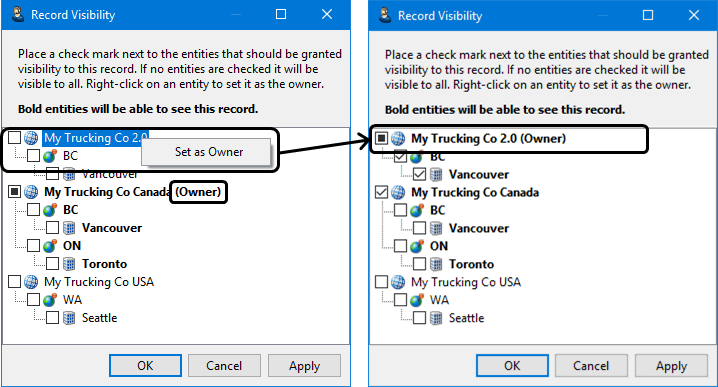Click the Seattle building icon in right window
Screen dimensions: 718x387
click(436, 318)
